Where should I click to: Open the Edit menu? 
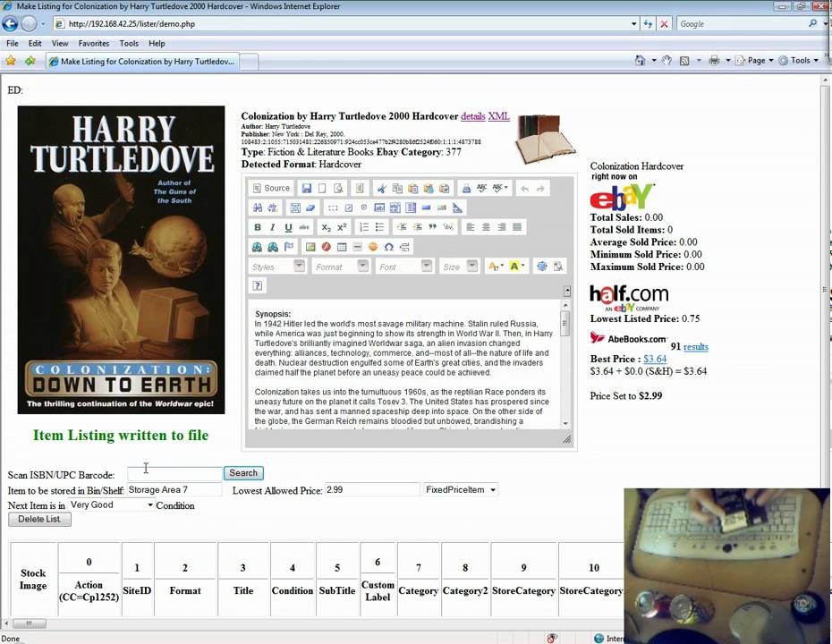tap(35, 44)
